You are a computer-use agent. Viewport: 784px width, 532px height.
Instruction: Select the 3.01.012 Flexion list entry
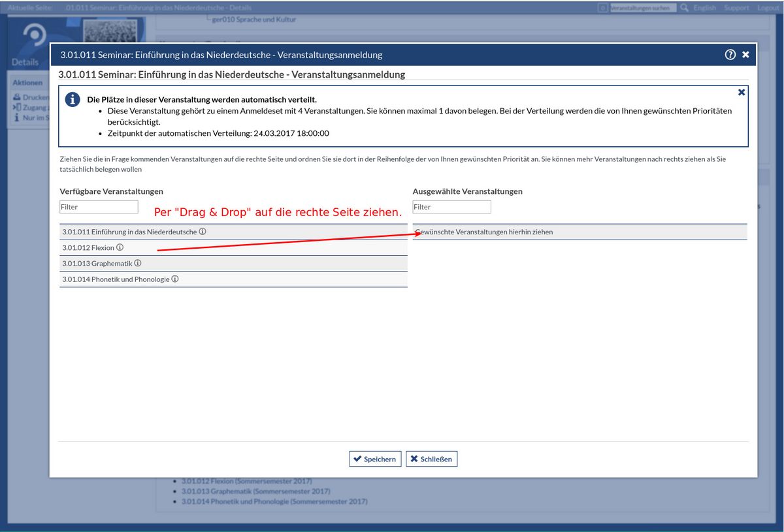88,248
